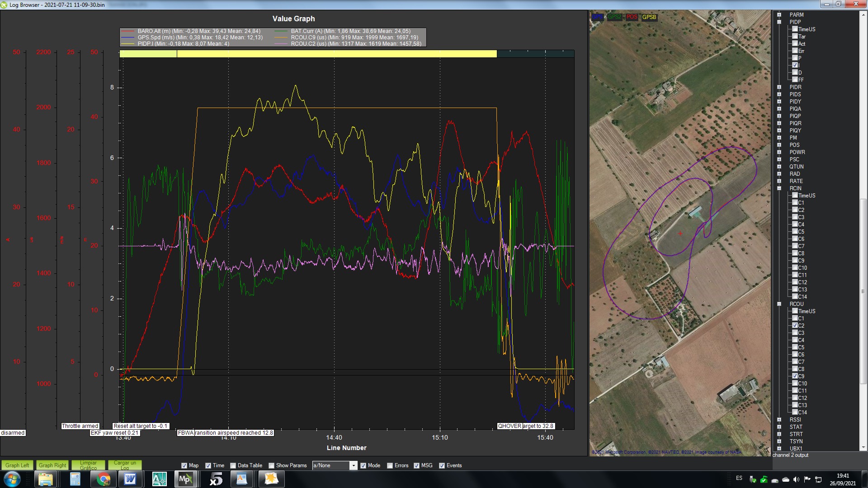Open the a/None dropdown
The width and height of the screenshot is (868, 488).
[354, 465]
